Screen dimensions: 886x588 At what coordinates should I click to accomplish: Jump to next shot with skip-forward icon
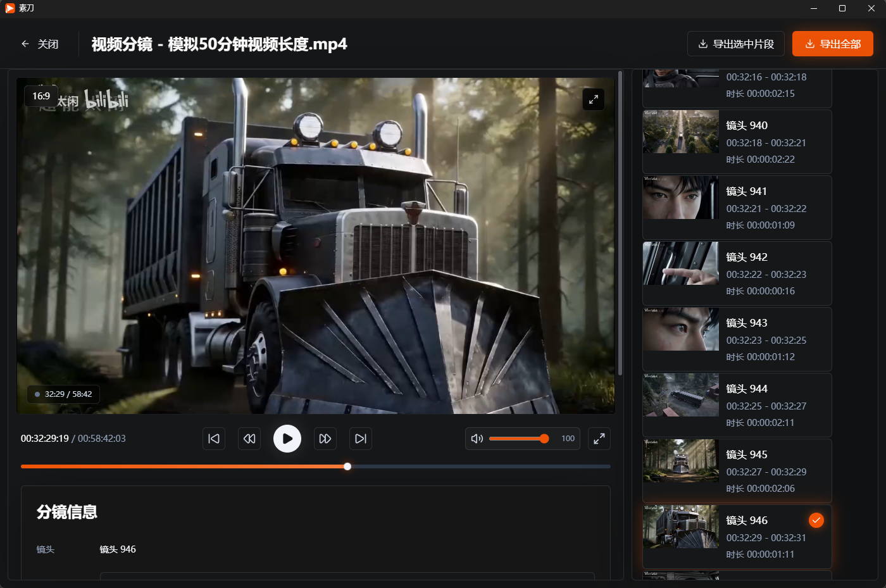[x=361, y=439]
